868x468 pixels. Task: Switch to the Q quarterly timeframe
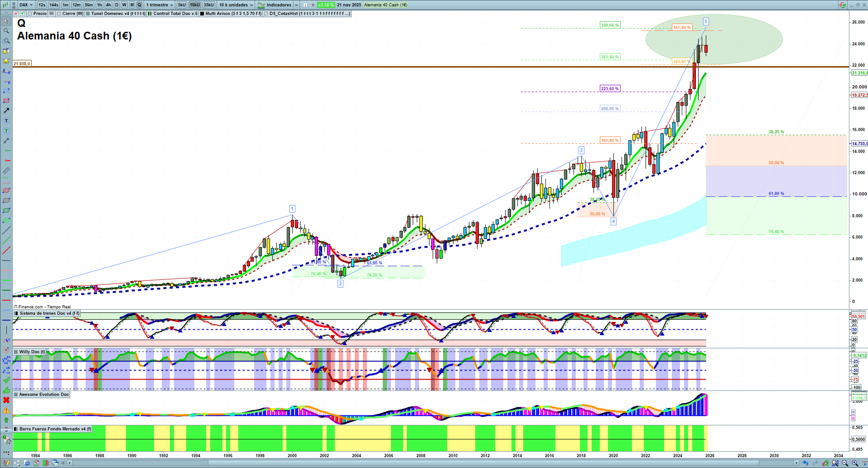pyautogui.click(x=139, y=5)
